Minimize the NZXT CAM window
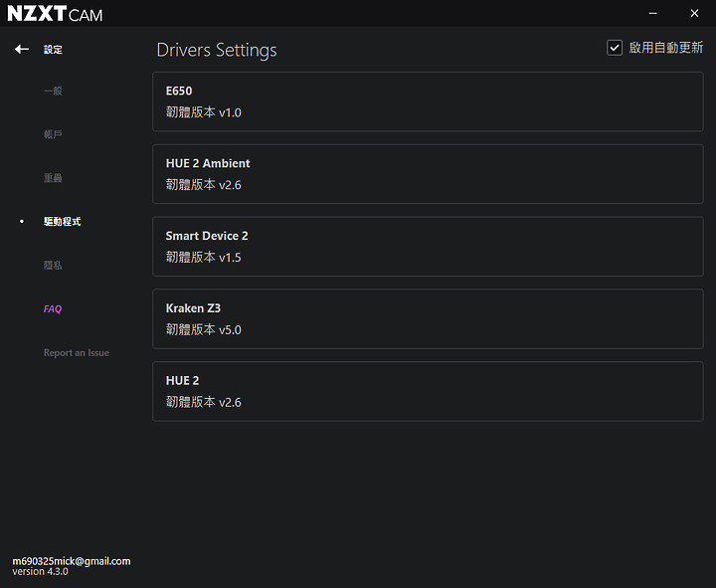The height and width of the screenshot is (588, 716). (653, 13)
